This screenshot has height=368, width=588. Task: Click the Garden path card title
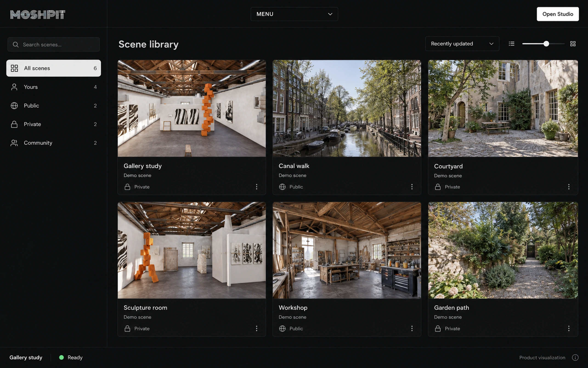[x=451, y=308]
